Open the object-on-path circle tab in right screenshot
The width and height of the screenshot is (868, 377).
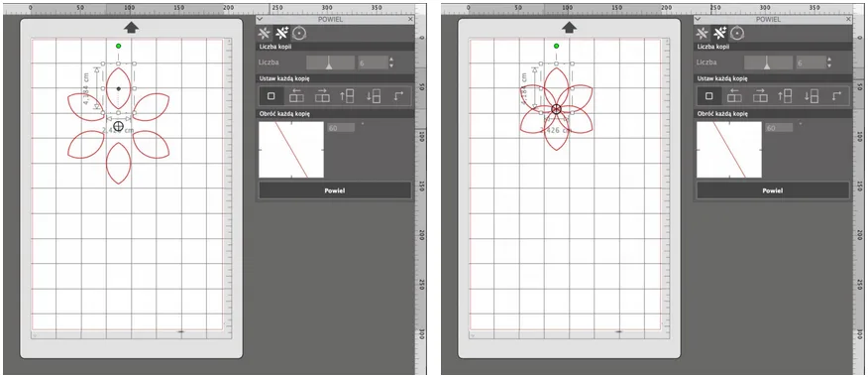point(737,34)
